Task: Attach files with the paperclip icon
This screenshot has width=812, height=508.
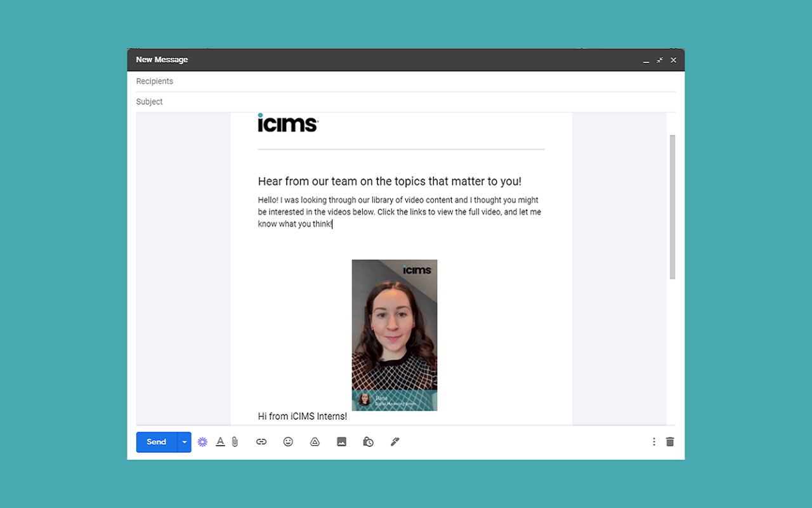Action: pos(235,442)
